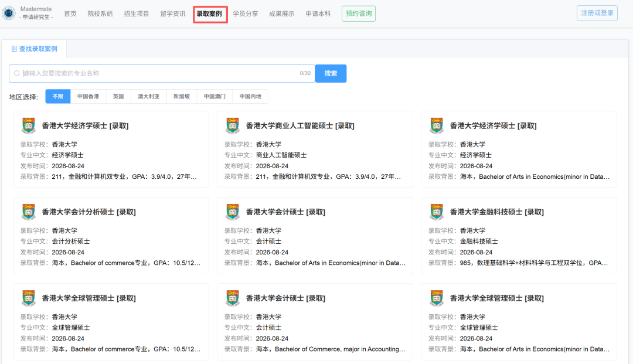Open 香港大学会计分析硕士 [录取] title

89,212
